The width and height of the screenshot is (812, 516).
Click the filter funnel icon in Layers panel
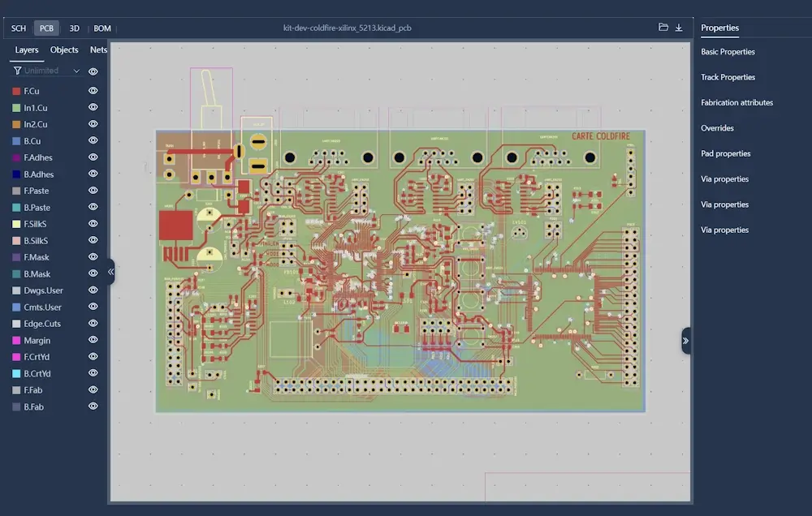17,71
